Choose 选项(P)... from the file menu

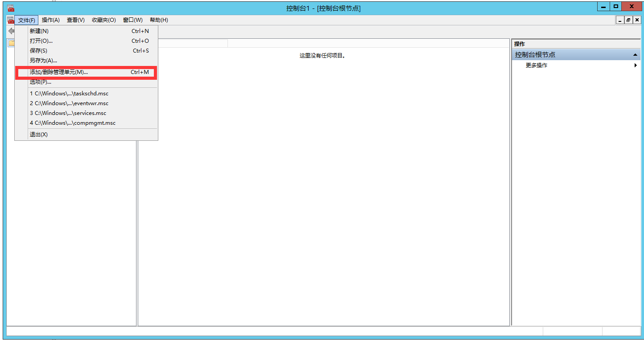[87, 82]
